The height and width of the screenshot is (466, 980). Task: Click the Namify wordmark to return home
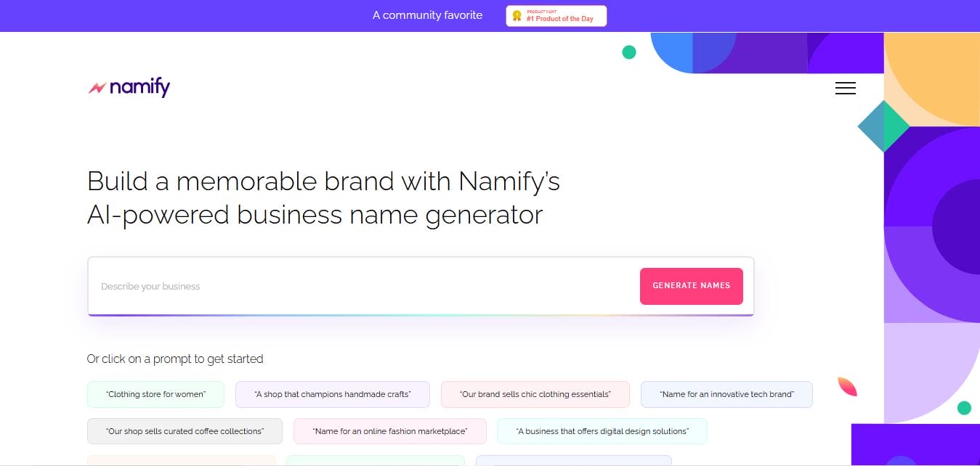pos(139,87)
